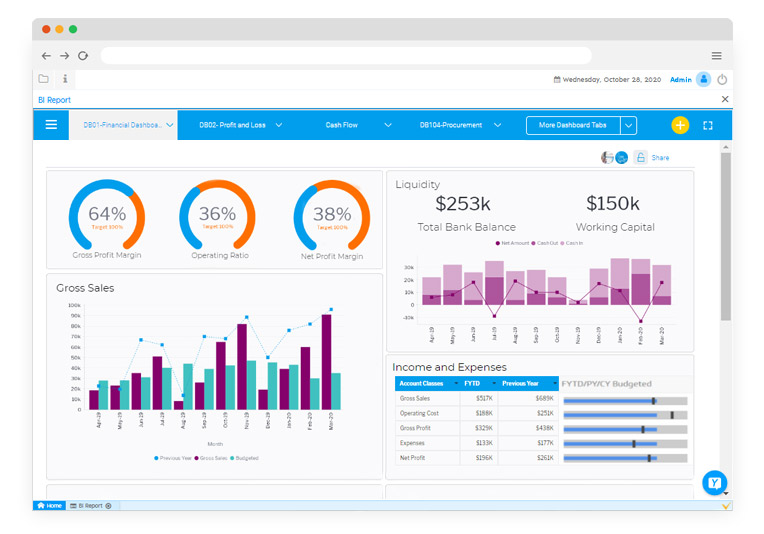Viewport: 764px width, 534px height.
Task: Expand the DB02- Profit and Loss tab dropdown
Action: point(279,125)
